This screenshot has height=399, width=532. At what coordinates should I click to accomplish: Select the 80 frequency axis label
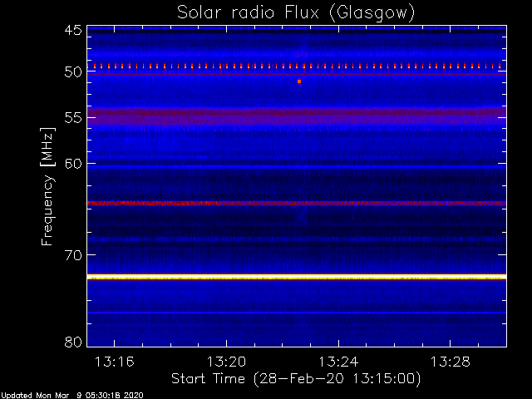click(x=73, y=342)
